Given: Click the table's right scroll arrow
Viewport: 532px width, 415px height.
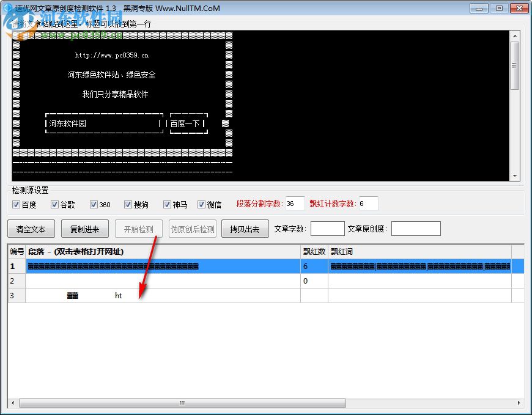Looking at the screenshot, I should click(519, 403).
